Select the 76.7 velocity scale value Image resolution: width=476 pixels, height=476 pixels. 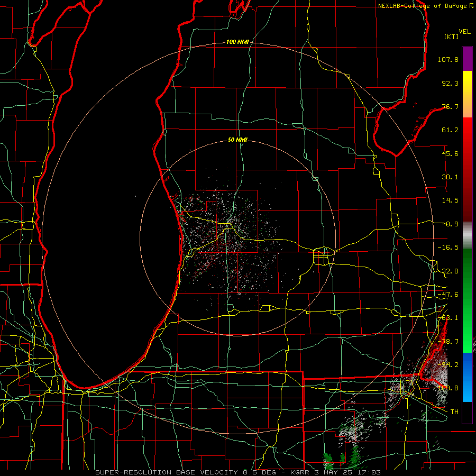click(x=450, y=106)
